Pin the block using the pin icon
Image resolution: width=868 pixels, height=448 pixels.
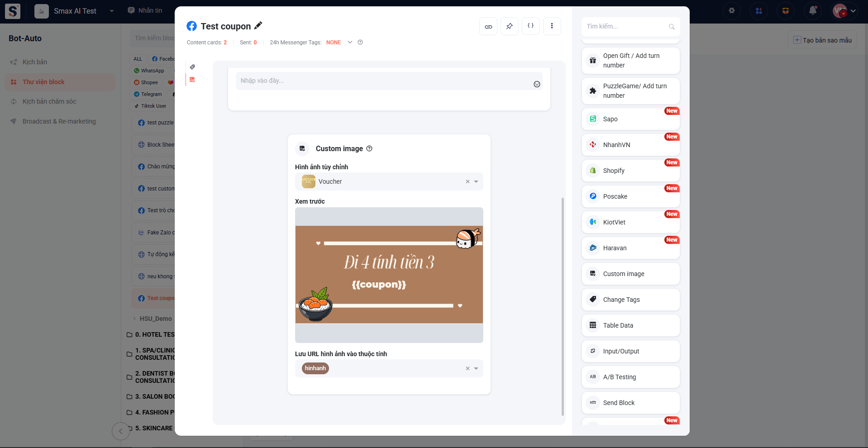[509, 26]
